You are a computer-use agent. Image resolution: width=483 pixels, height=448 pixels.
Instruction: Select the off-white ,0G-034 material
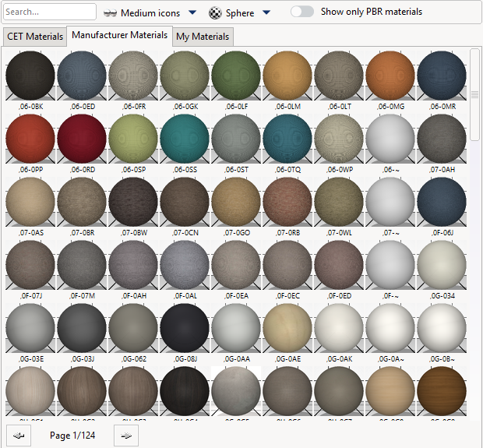pyautogui.click(x=442, y=265)
